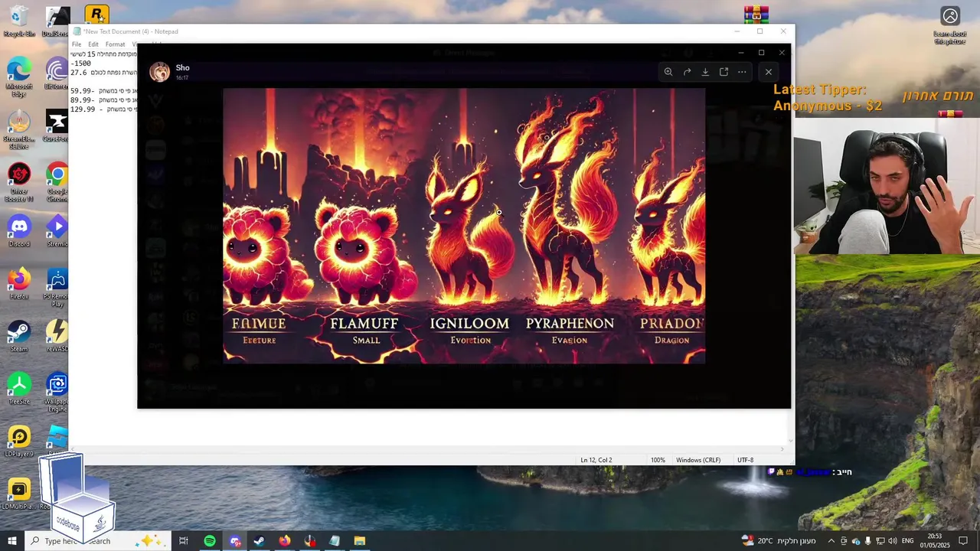Click the Wallpaper Engine desktop icon
This screenshot has width=980, height=551.
pyautogui.click(x=57, y=393)
